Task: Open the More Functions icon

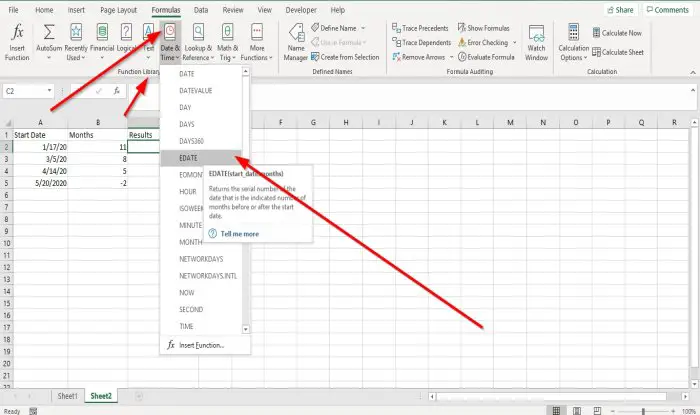Action: click(x=257, y=32)
